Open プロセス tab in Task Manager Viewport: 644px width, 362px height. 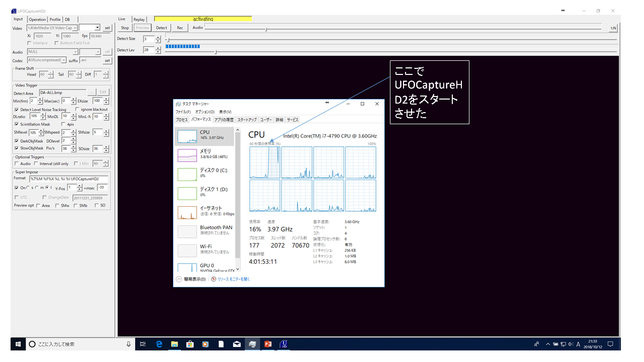[182, 120]
